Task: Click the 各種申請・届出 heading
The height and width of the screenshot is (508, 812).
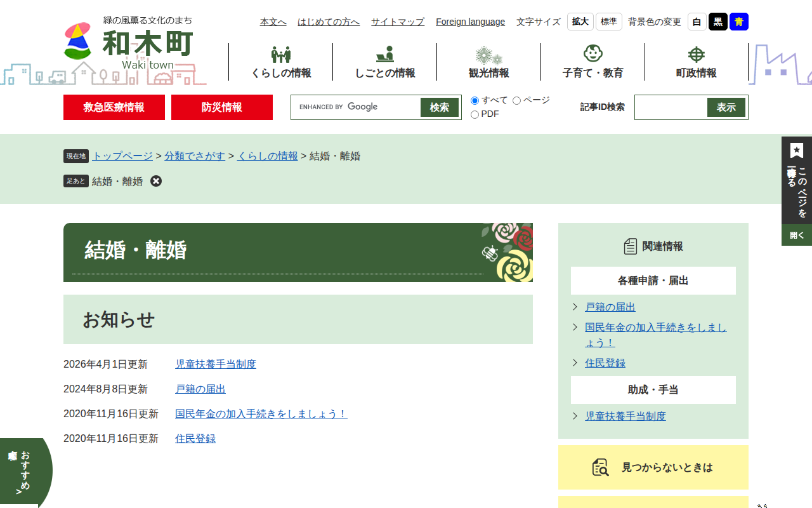Action: 653,281
